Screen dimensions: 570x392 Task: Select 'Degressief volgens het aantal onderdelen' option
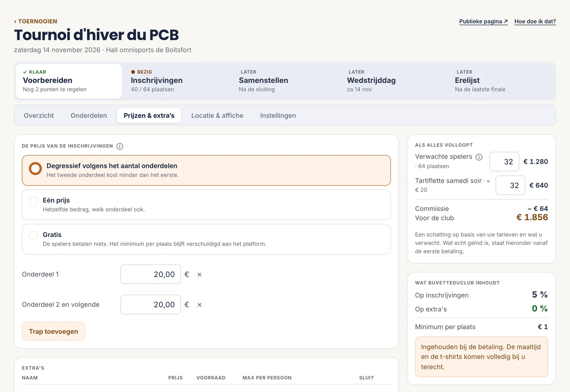point(206,170)
